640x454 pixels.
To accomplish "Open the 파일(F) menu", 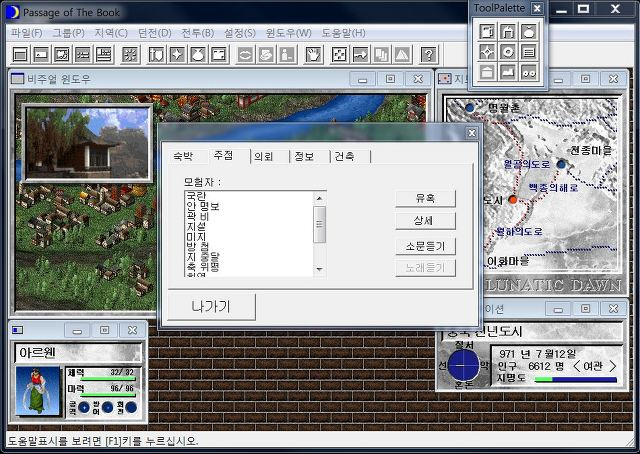I will tap(27, 33).
